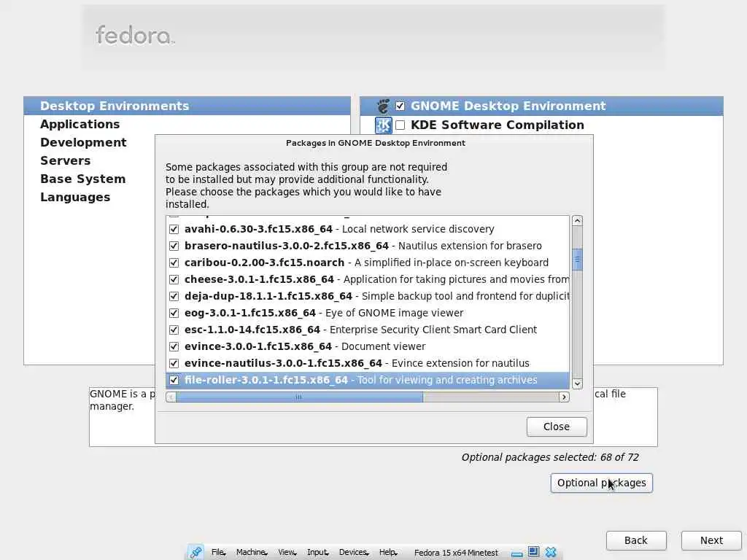Image resolution: width=747 pixels, height=560 pixels.
Task: Open the Machine menu
Action: pos(252,552)
